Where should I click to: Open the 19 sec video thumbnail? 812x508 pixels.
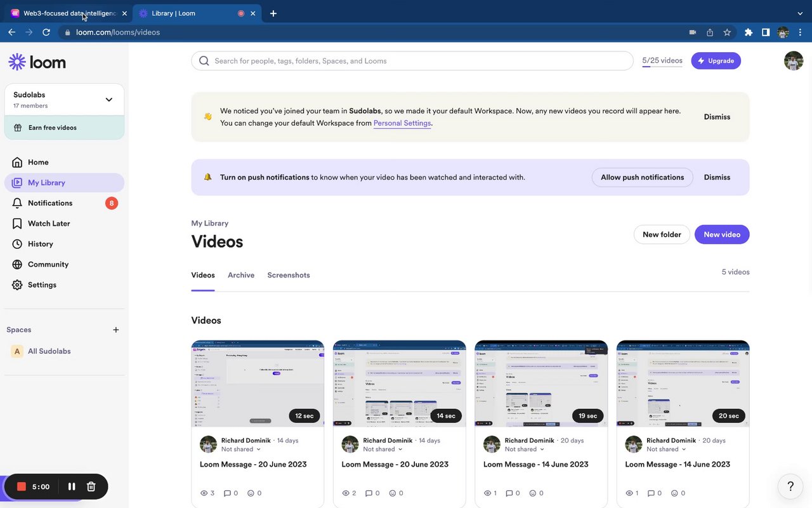click(x=541, y=384)
